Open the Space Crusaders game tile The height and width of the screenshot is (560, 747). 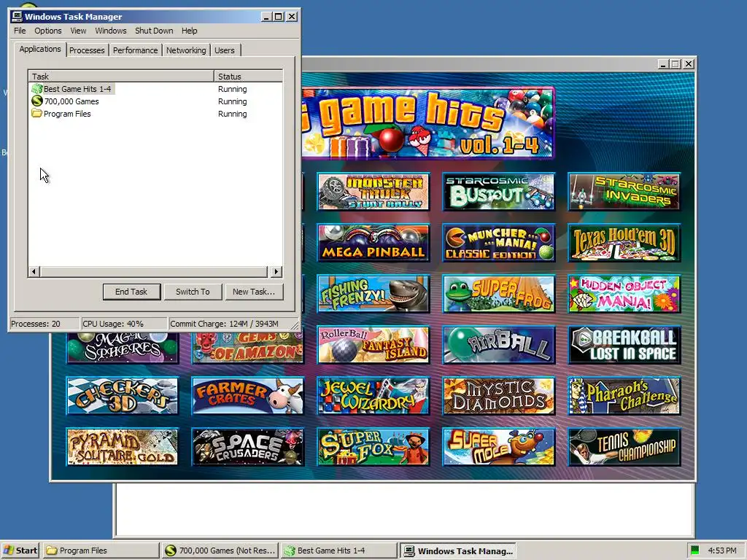248,447
